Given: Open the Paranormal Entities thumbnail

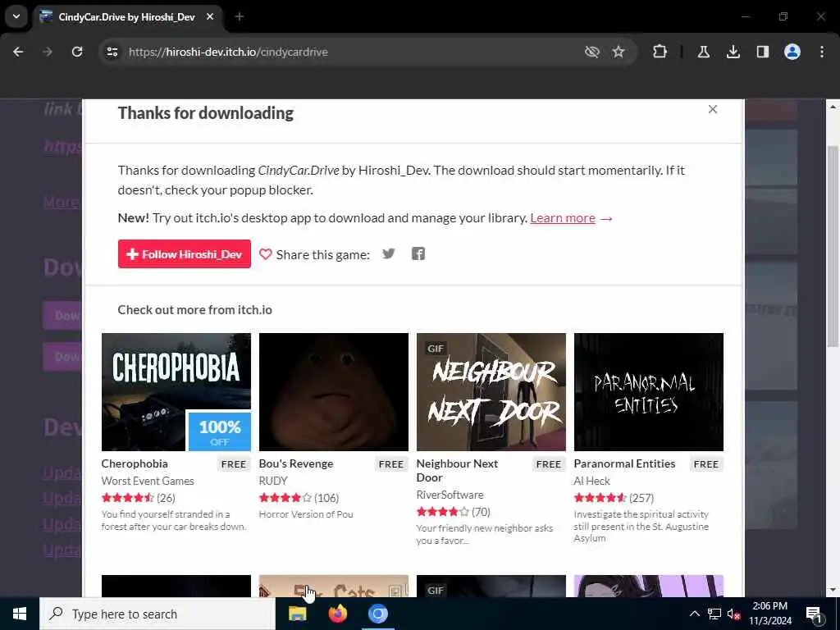Looking at the screenshot, I should [649, 392].
